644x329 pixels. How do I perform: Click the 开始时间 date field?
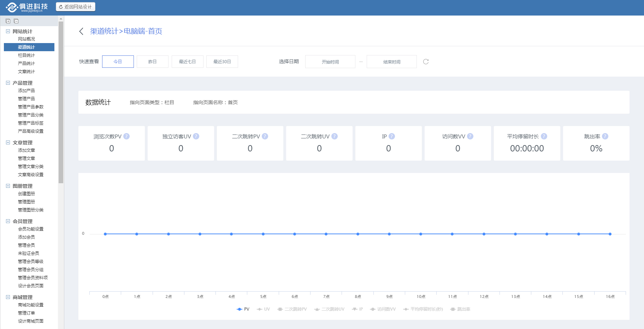[330, 62]
